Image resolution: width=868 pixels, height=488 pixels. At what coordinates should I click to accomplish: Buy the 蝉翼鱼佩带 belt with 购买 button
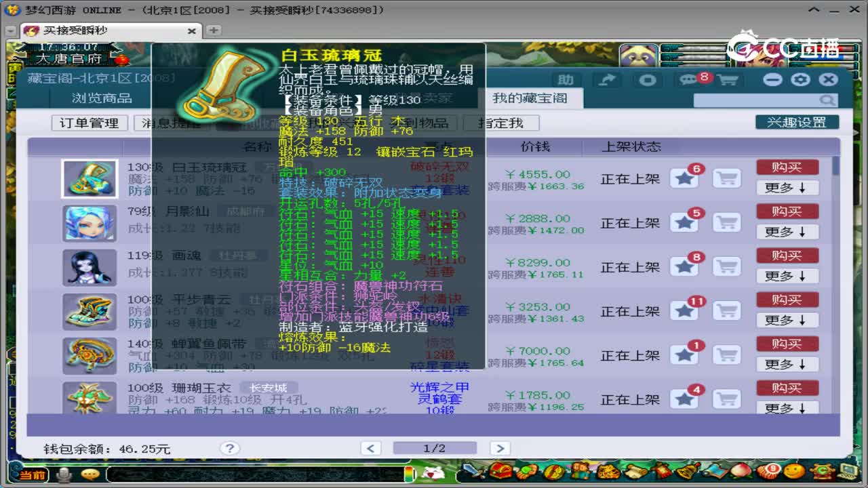(787, 344)
